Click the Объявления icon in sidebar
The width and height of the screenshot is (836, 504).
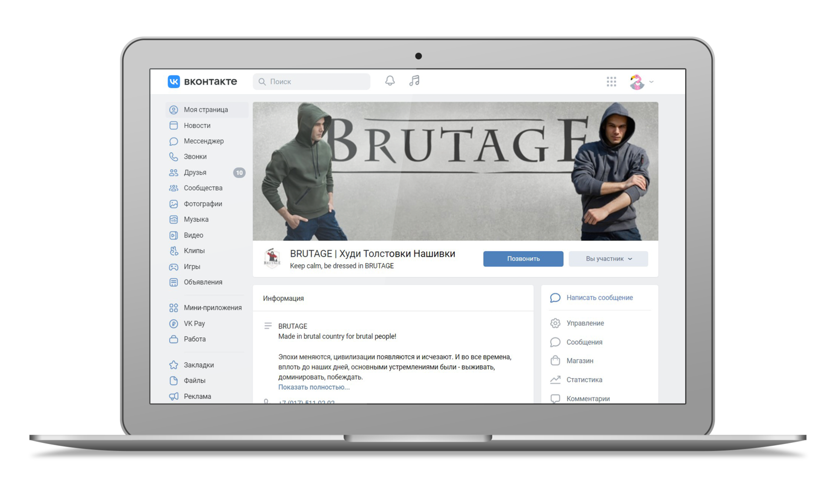pyautogui.click(x=174, y=282)
